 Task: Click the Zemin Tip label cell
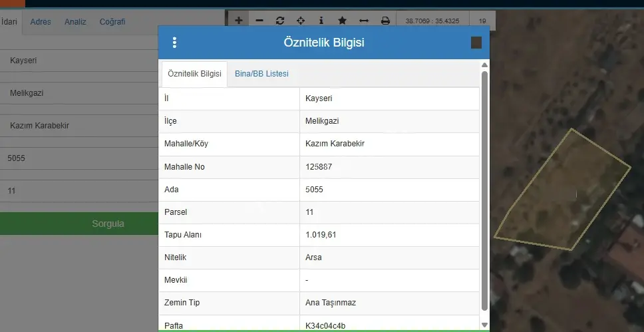tap(229, 303)
